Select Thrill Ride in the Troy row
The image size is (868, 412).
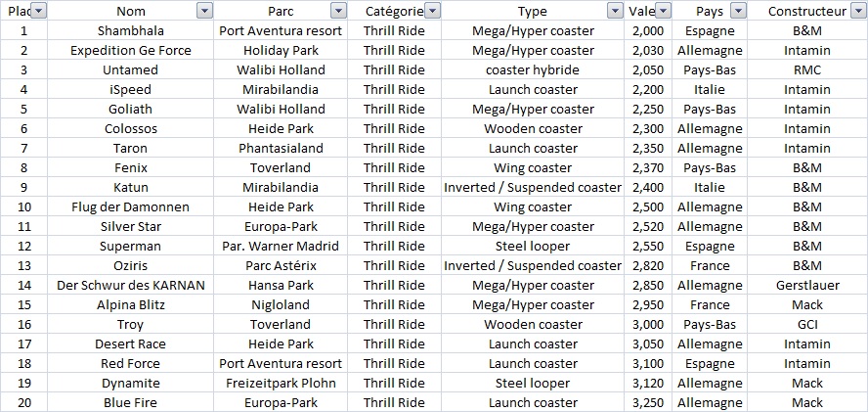394,324
